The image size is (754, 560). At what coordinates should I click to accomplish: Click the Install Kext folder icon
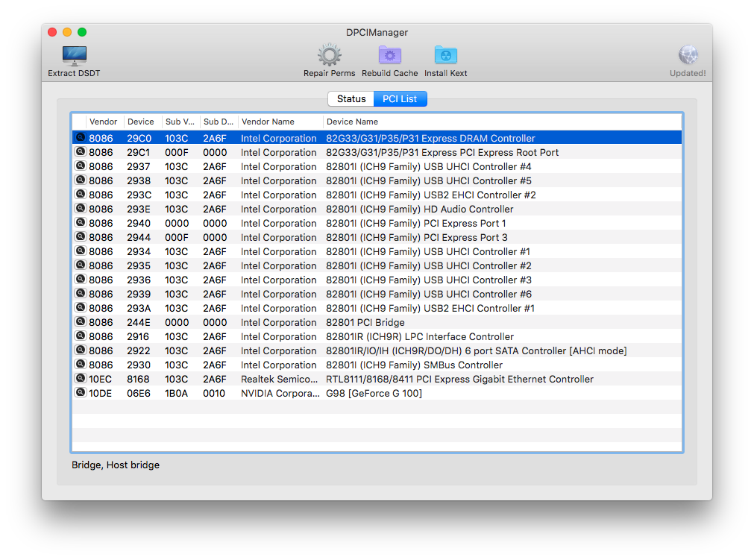coord(446,55)
